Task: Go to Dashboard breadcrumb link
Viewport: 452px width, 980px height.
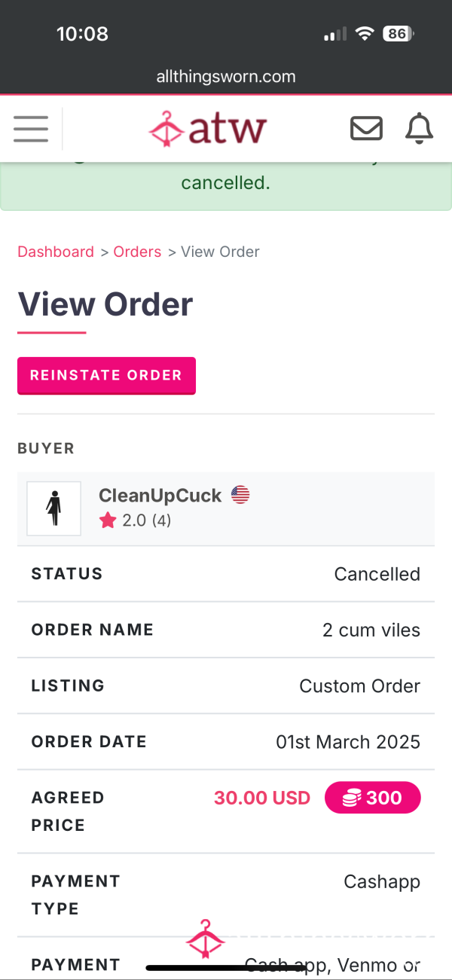Action: [56, 252]
